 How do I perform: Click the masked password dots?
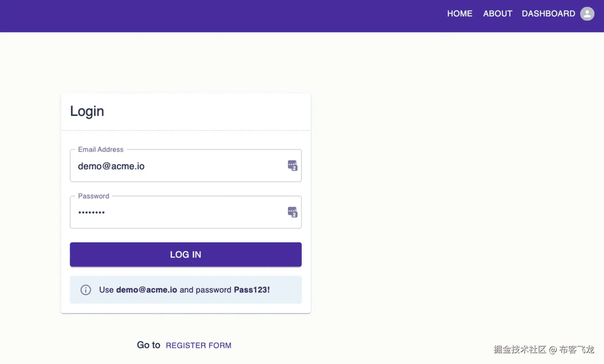pyautogui.click(x=91, y=212)
